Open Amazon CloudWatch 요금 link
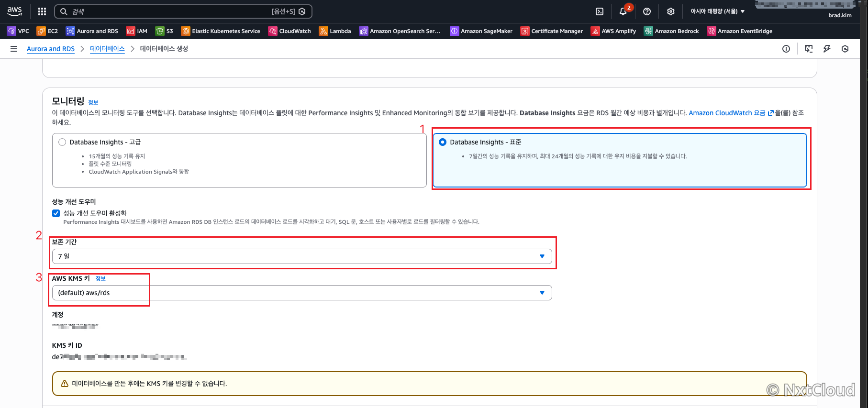The image size is (868, 408). (731, 113)
